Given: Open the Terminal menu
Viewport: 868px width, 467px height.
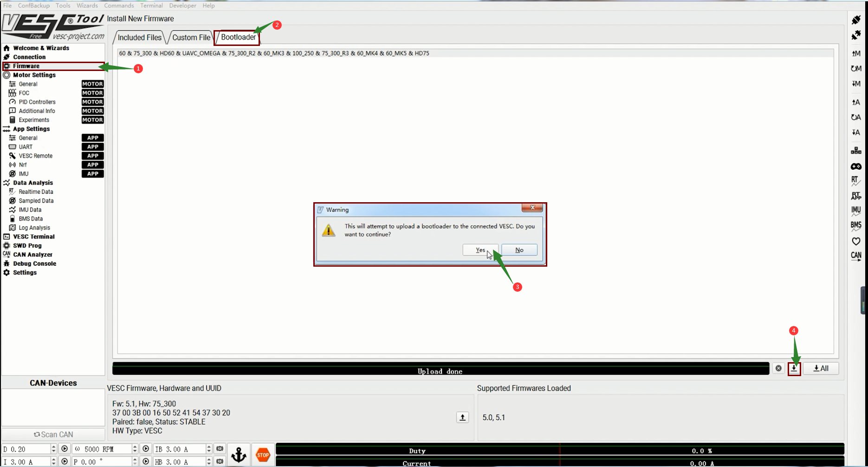Looking at the screenshot, I should click(151, 6).
